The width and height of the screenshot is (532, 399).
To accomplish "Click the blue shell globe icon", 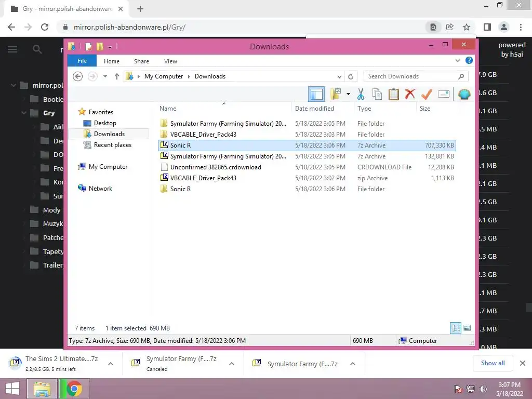I will [x=464, y=94].
